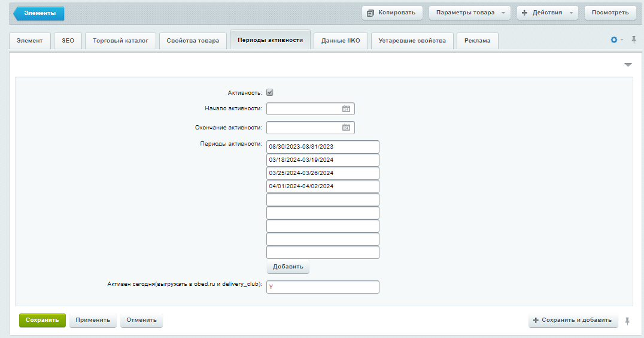Click the Применить button
This screenshot has width=644, height=338.
click(93, 320)
